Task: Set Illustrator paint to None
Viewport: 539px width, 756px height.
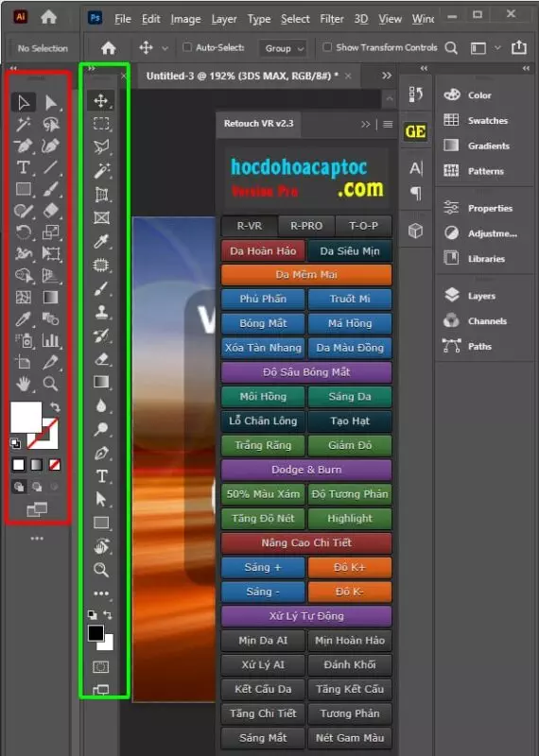Action: click(x=55, y=465)
